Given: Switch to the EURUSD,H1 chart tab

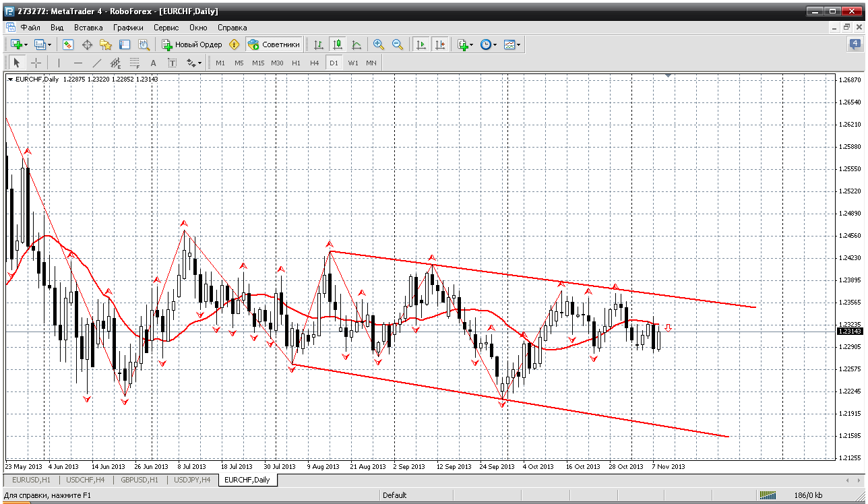Looking at the screenshot, I should 31,480.
